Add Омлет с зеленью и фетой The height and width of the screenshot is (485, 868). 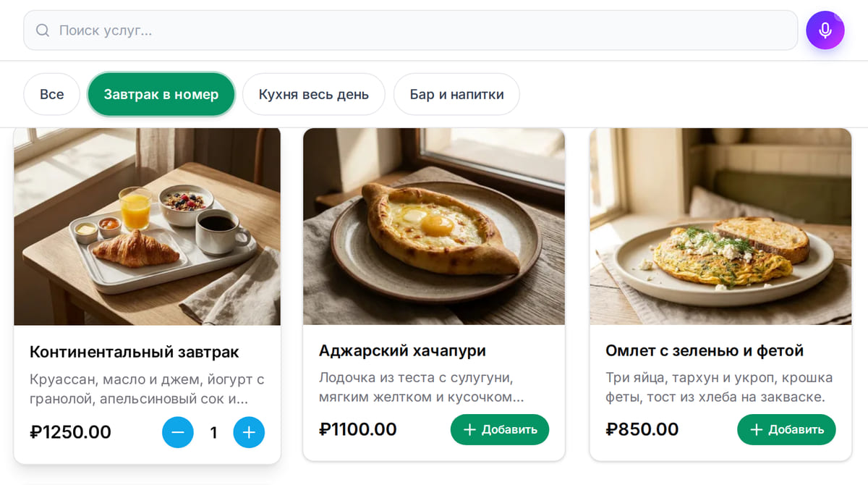coord(786,430)
